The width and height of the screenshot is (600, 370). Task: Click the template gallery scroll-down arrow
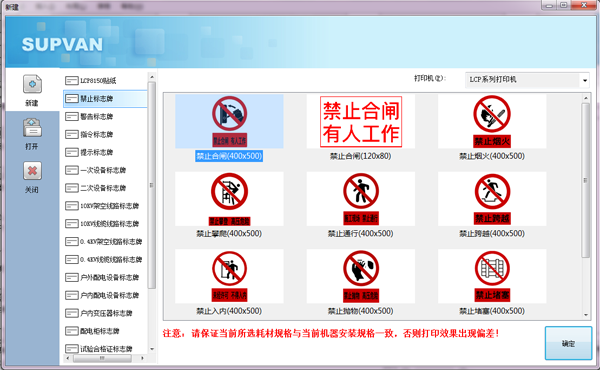coord(586,315)
